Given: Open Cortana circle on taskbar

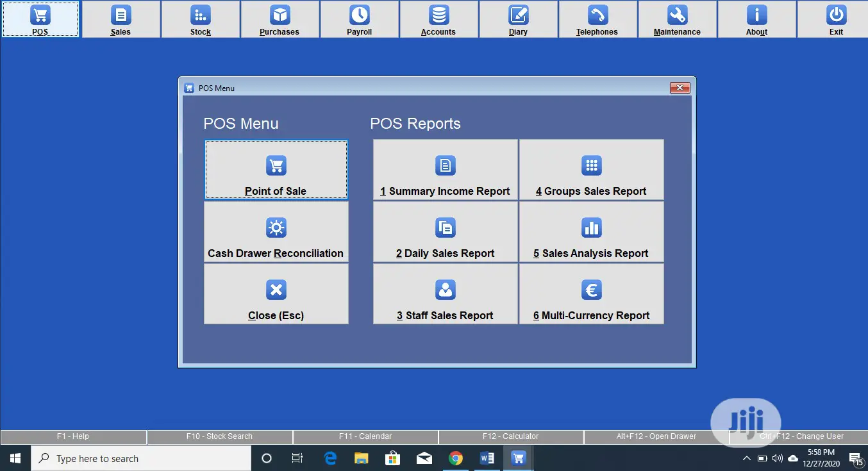Looking at the screenshot, I should [267, 458].
